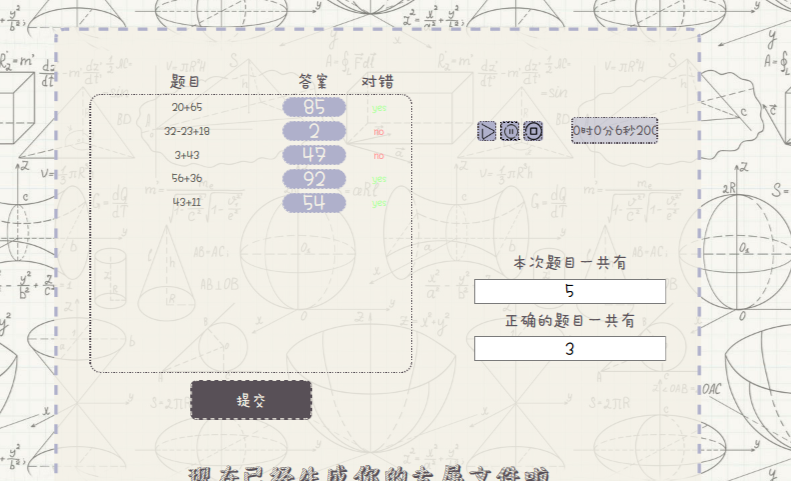Select the answer field showing 54
This screenshot has width=791, height=481.
pos(314,203)
